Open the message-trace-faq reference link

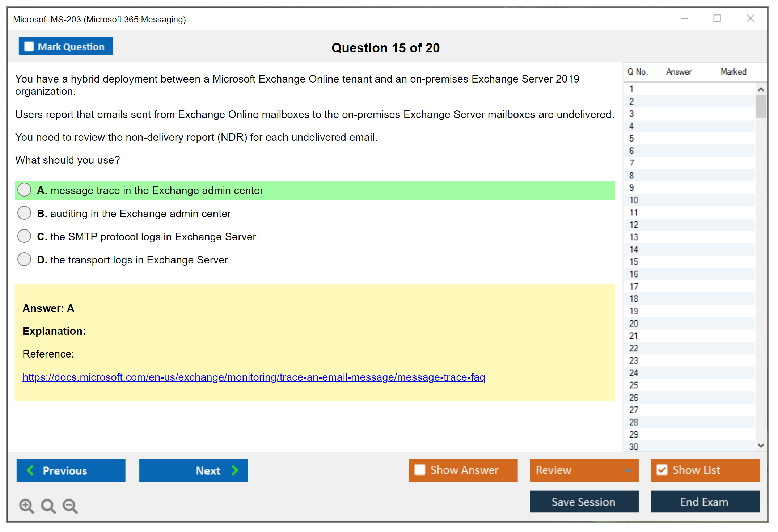pos(253,377)
